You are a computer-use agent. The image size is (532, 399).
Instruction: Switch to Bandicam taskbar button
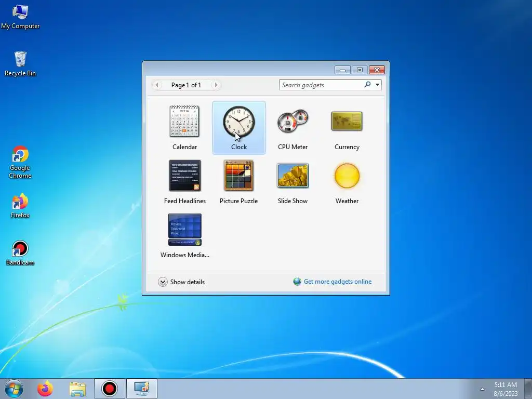click(110, 389)
